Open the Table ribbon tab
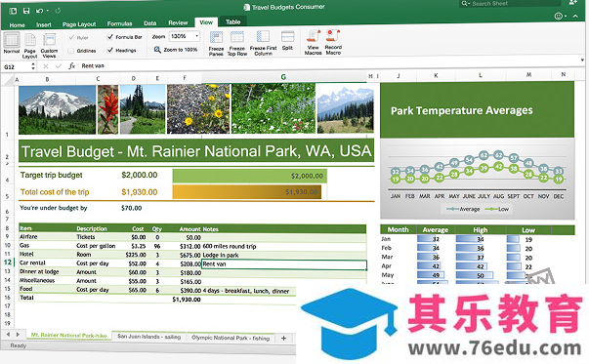The width and height of the screenshot is (589, 364). click(232, 21)
